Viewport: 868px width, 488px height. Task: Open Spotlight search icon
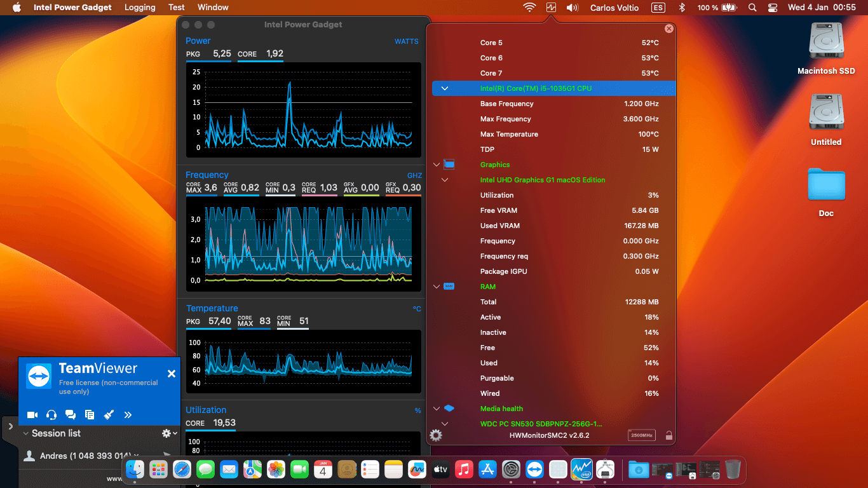coord(752,8)
